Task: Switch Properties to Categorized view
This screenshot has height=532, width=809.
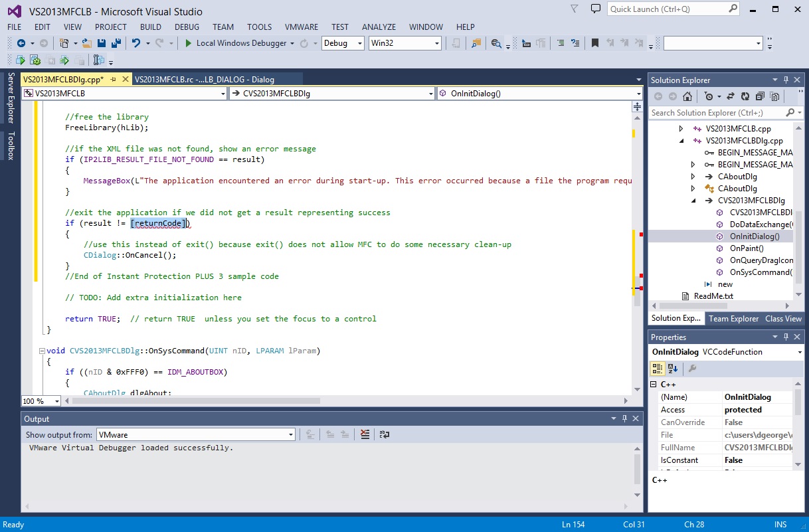Action: pos(657,369)
